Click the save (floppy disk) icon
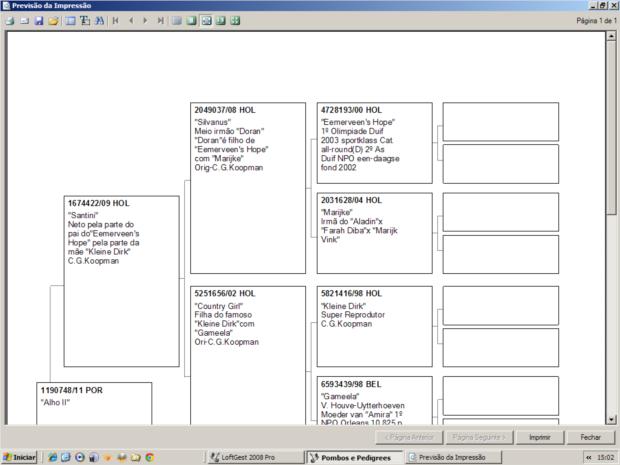The height and width of the screenshot is (465, 620). pyautogui.click(x=39, y=20)
